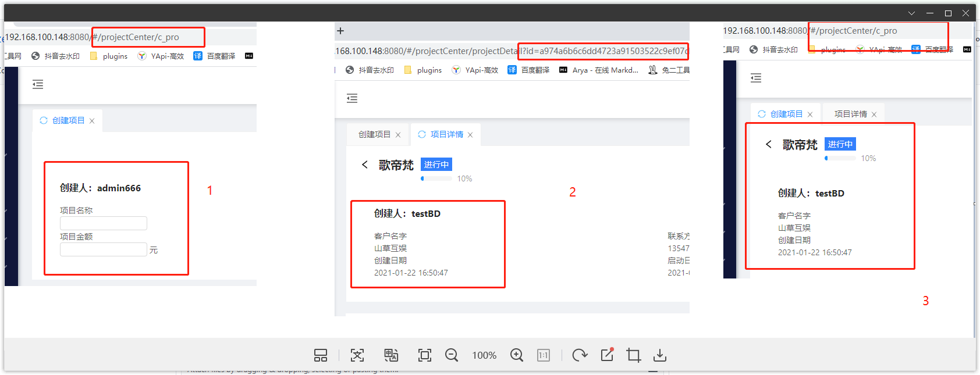Close 创建项目 tab in middle screenshot

398,135
